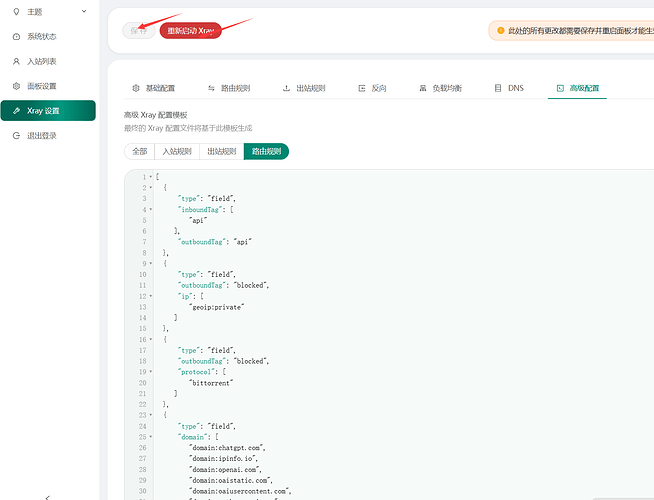Select 入站规则 template filter option
Screen dimensions: 654x500
click(177, 151)
